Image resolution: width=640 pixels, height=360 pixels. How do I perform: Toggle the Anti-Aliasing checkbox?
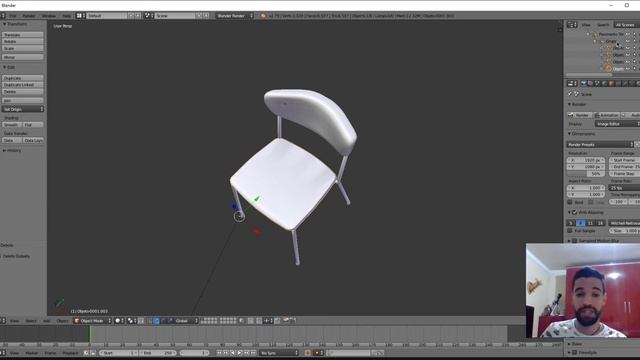[x=575, y=212]
